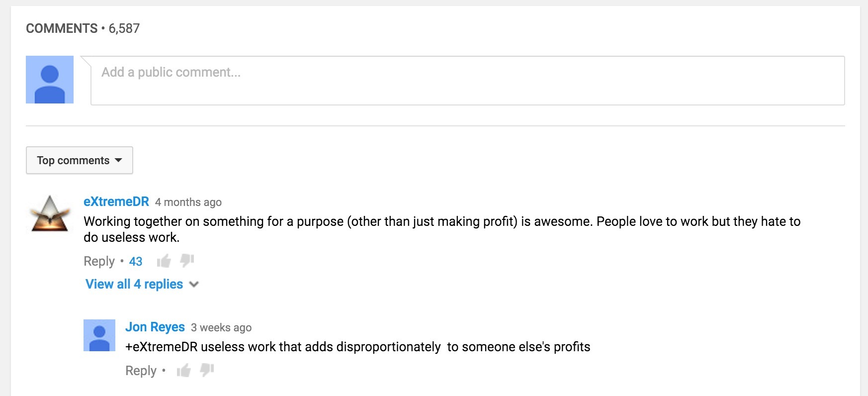Open the 4 months ago timestamp link
The image size is (868, 396).
tap(188, 202)
